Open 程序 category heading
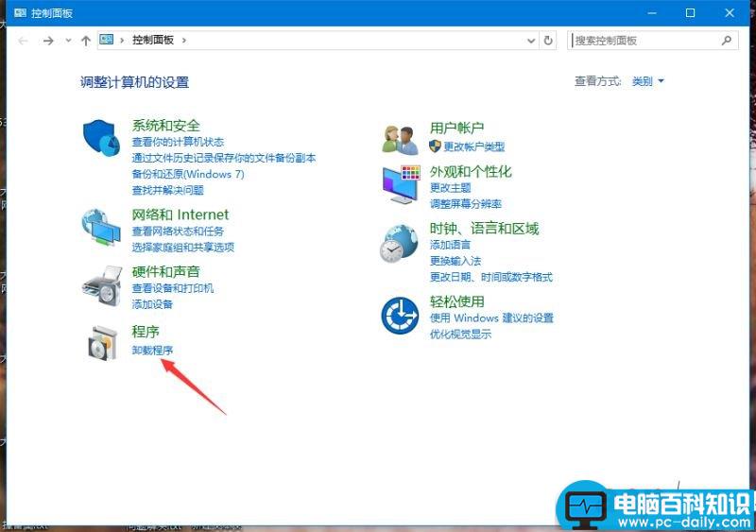This screenshot has height=532, width=756. [146, 332]
